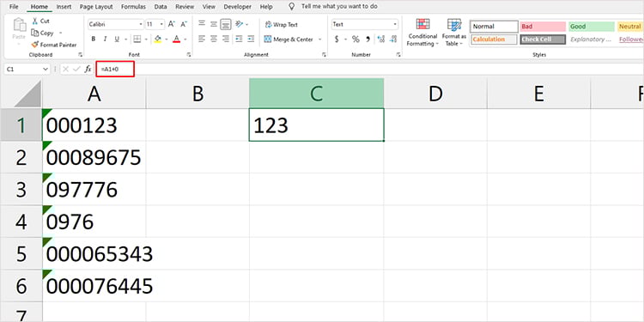Switch to the Insert tab
This screenshot has width=644, height=322.
click(x=64, y=7)
